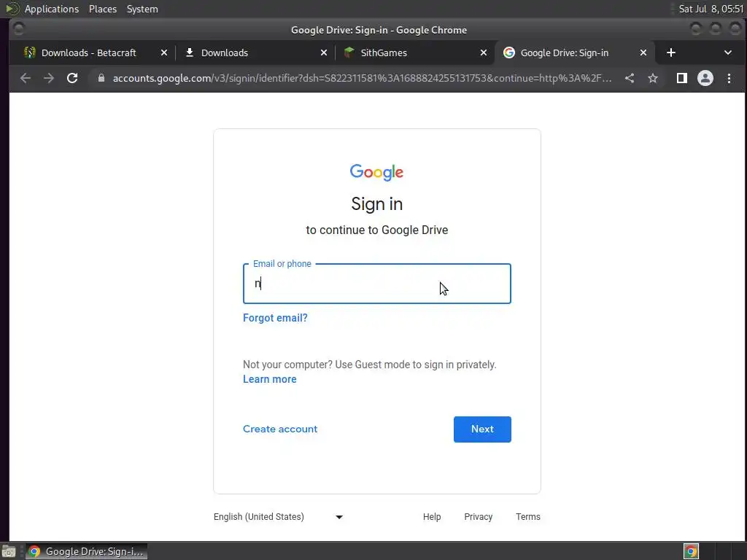Close the Downloads tab
The height and width of the screenshot is (560, 747).
(323, 52)
